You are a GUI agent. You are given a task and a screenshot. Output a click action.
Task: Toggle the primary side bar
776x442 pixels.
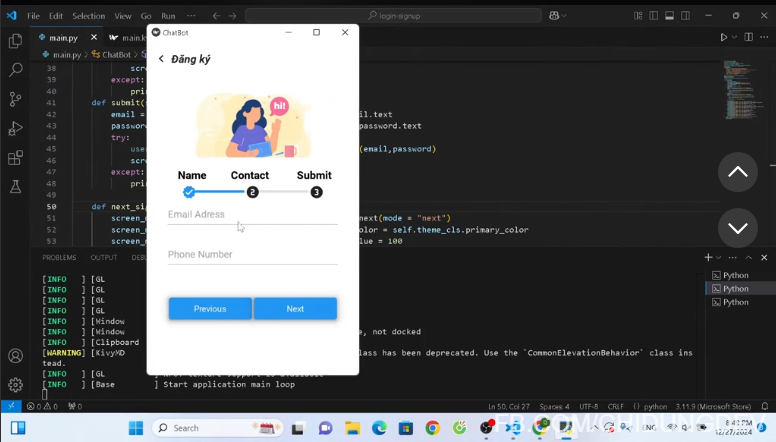[654, 16]
